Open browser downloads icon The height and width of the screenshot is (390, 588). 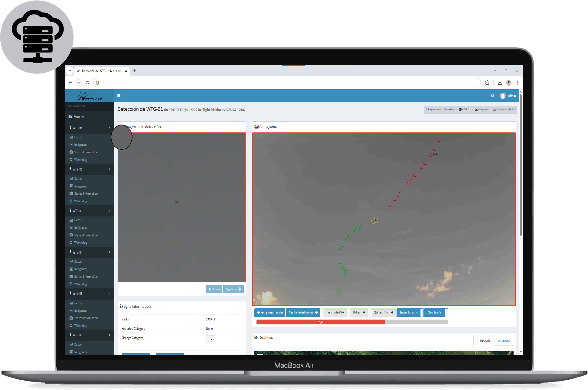(500, 83)
